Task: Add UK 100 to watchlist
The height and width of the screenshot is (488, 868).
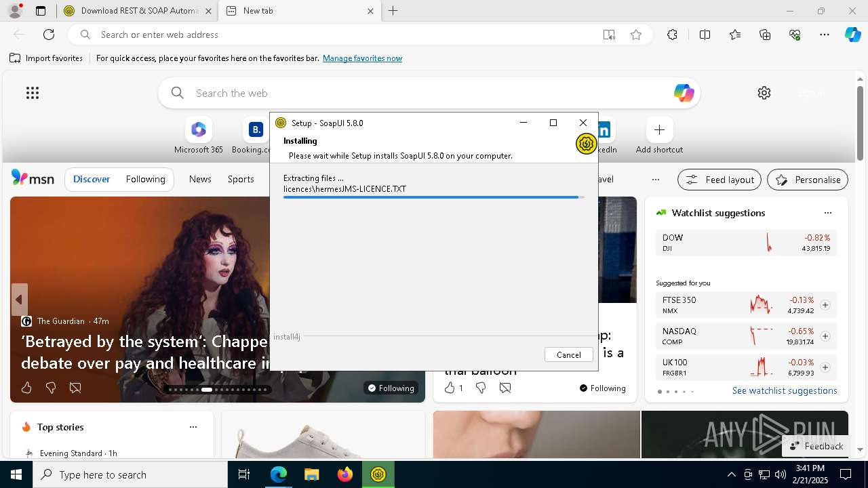Action: tap(825, 367)
